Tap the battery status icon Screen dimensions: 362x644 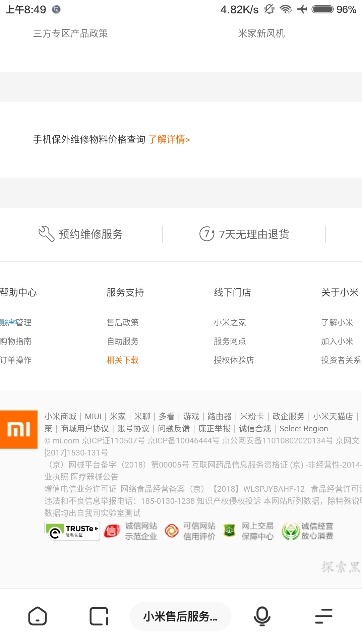tap(322, 9)
